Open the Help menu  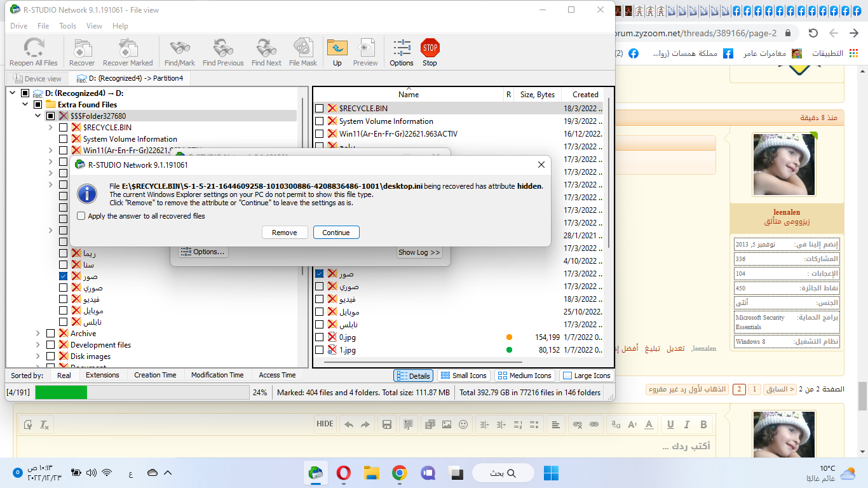pyautogui.click(x=120, y=26)
